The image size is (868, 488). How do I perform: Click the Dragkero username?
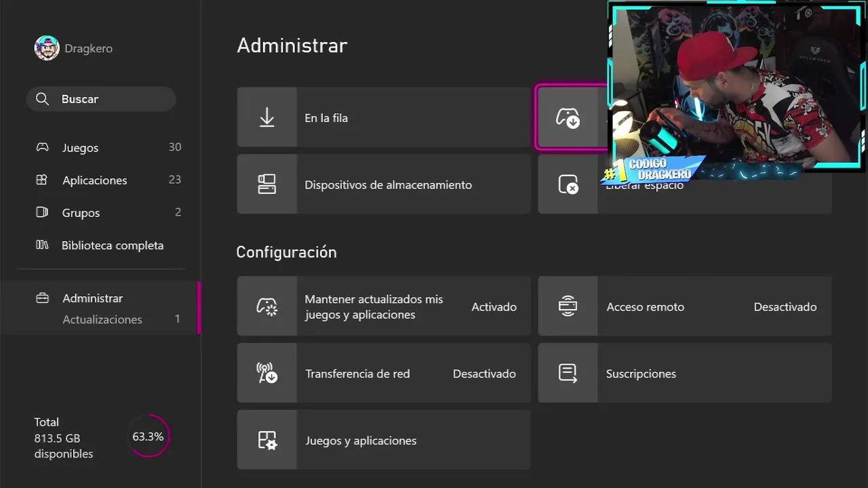point(89,49)
